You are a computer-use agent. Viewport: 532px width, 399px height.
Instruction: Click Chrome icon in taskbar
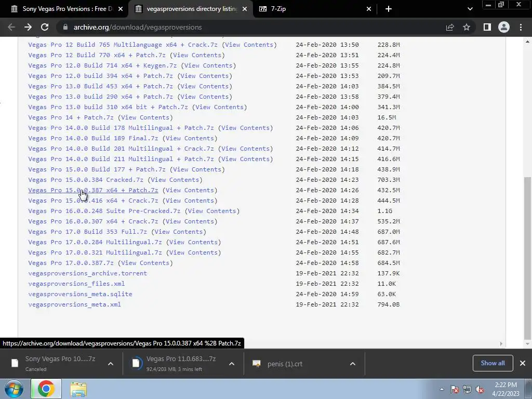46,389
